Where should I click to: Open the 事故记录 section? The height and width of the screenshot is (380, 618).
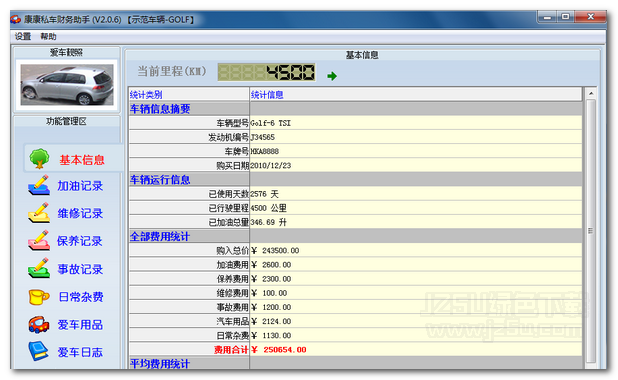click(80, 269)
